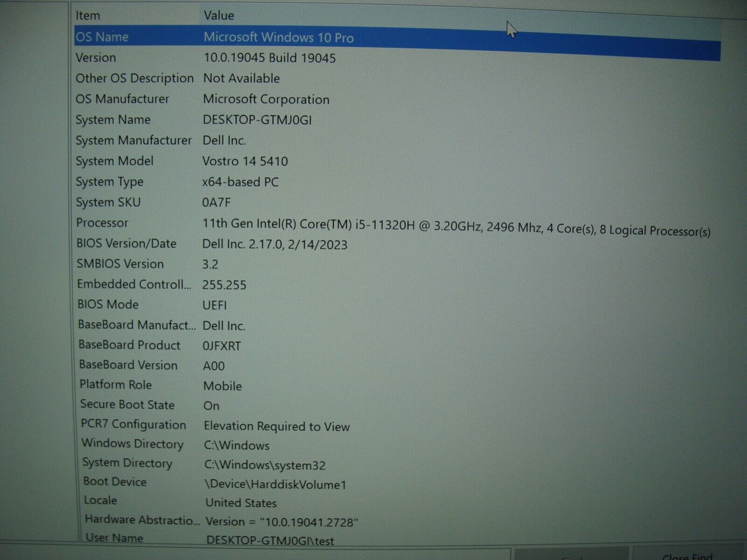Select the Version row label
The image size is (747, 560).
click(x=96, y=58)
